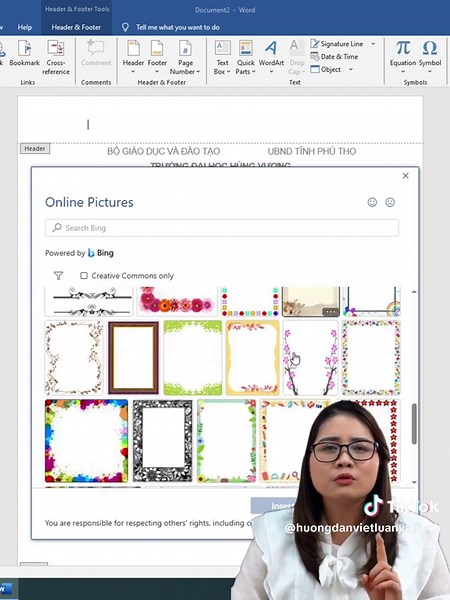Viewport: 450px width, 600px height.
Task: Enable the Creative Commons only checkbox
Action: (84, 276)
